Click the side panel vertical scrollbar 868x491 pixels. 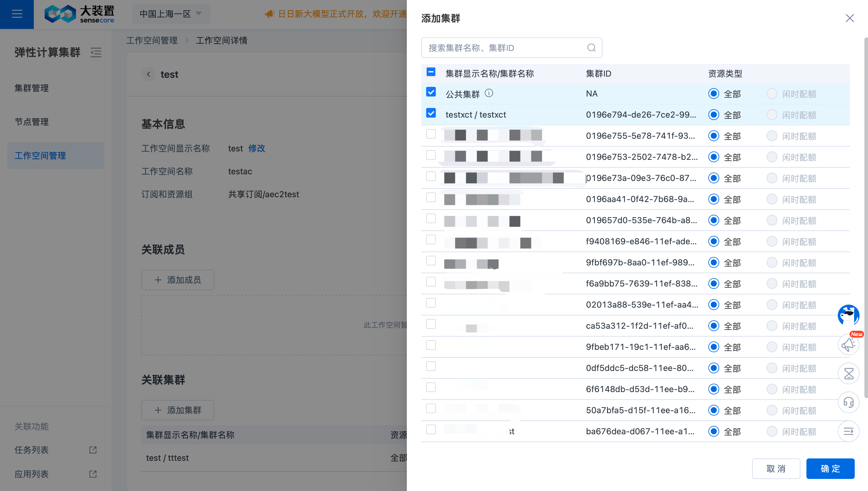[866, 217]
